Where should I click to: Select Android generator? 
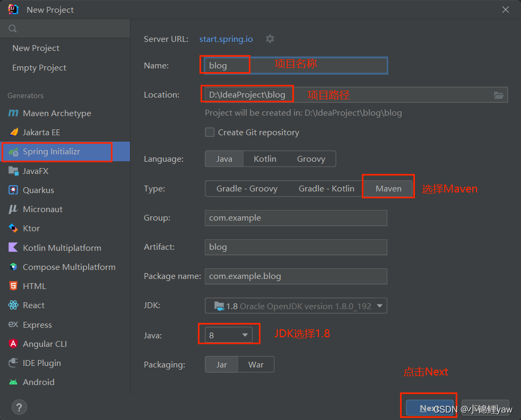click(x=65, y=382)
